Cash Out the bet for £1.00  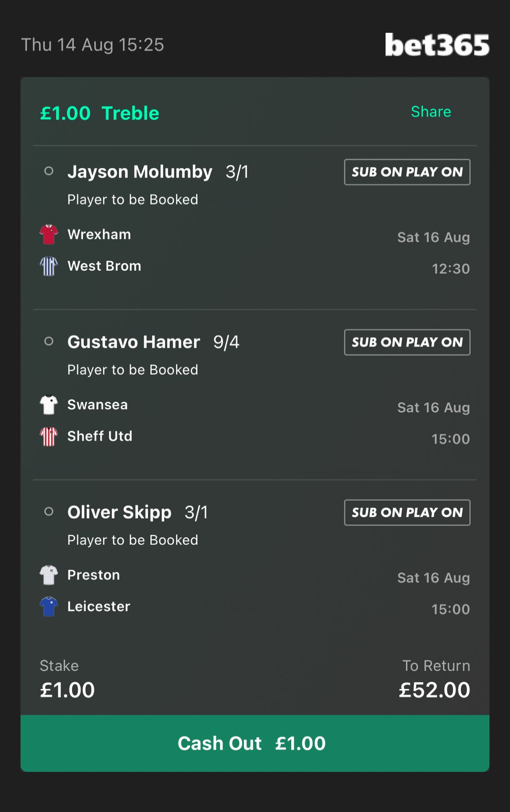(255, 743)
